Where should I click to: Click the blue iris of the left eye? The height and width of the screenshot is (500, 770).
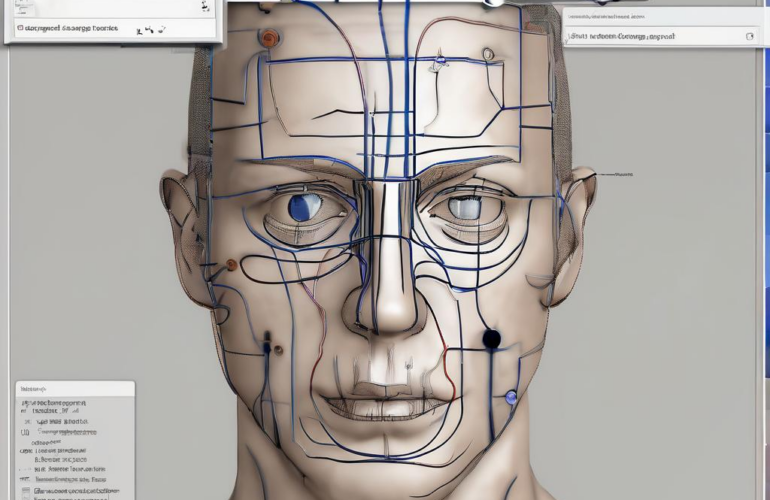point(300,207)
